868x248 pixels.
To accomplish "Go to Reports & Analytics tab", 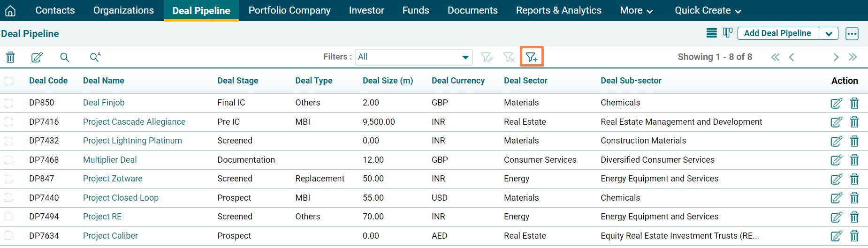I will (558, 11).
